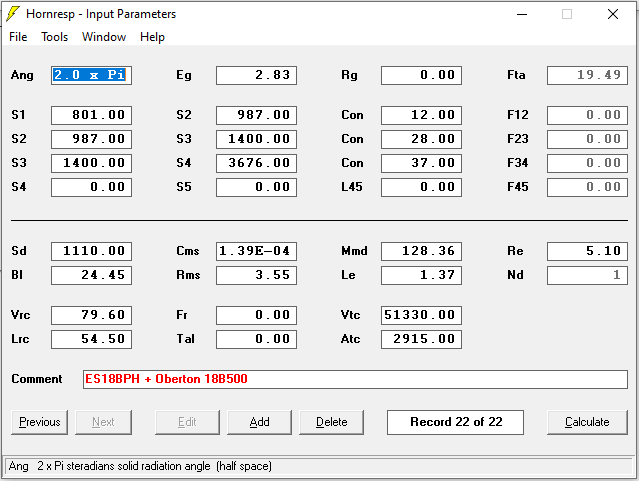Image resolution: width=639 pixels, height=481 pixels.
Task: Edit the S1 field with 801.00
Action: click(x=91, y=115)
